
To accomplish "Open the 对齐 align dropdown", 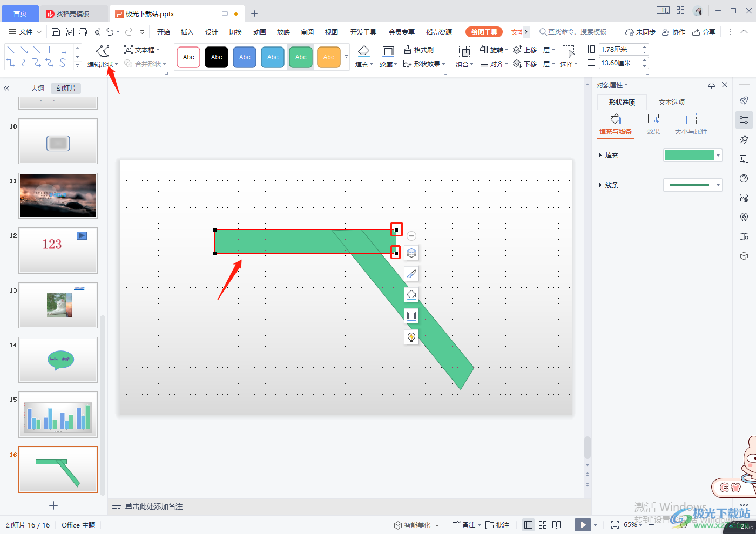I will (x=494, y=64).
